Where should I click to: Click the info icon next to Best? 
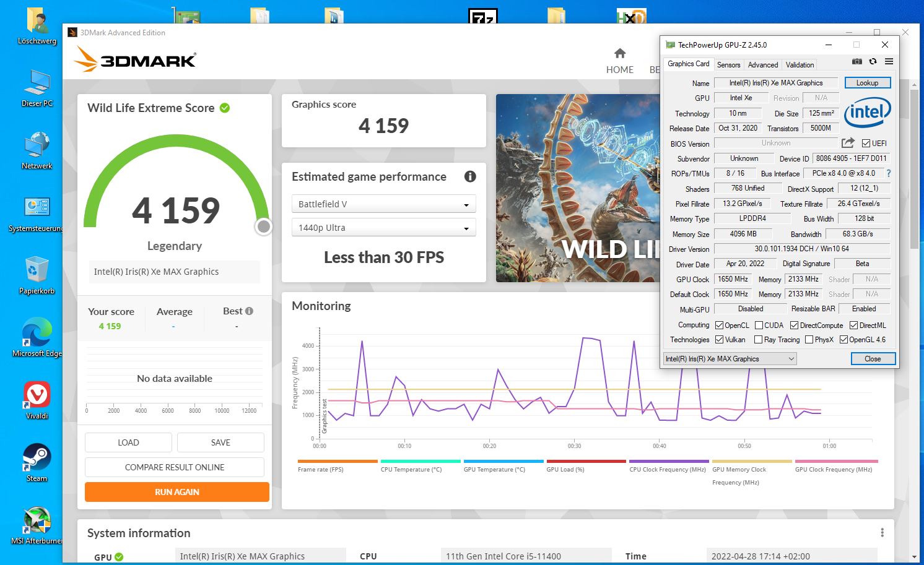249,311
